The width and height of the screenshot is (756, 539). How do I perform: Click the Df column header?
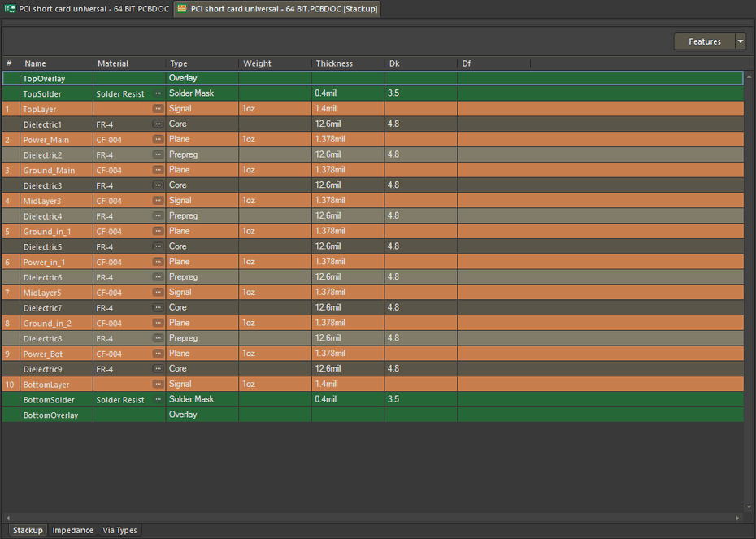[493, 63]
